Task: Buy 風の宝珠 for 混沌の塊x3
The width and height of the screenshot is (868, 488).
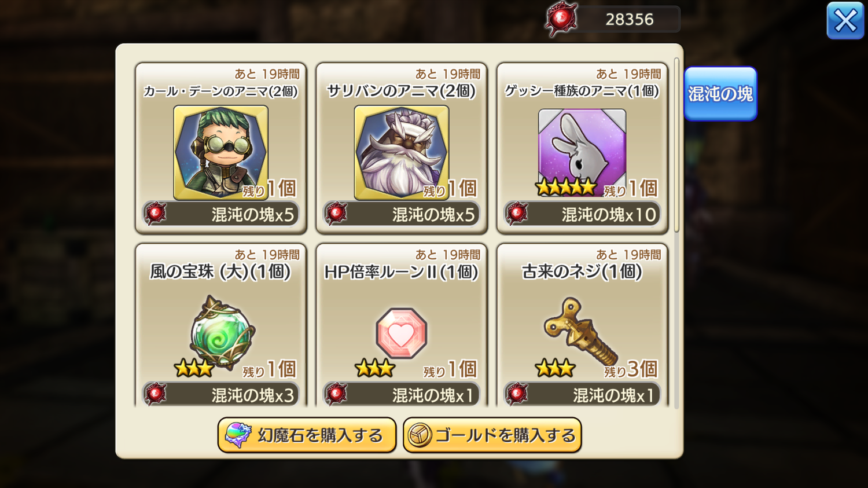Action: click(x=221, y=395)
